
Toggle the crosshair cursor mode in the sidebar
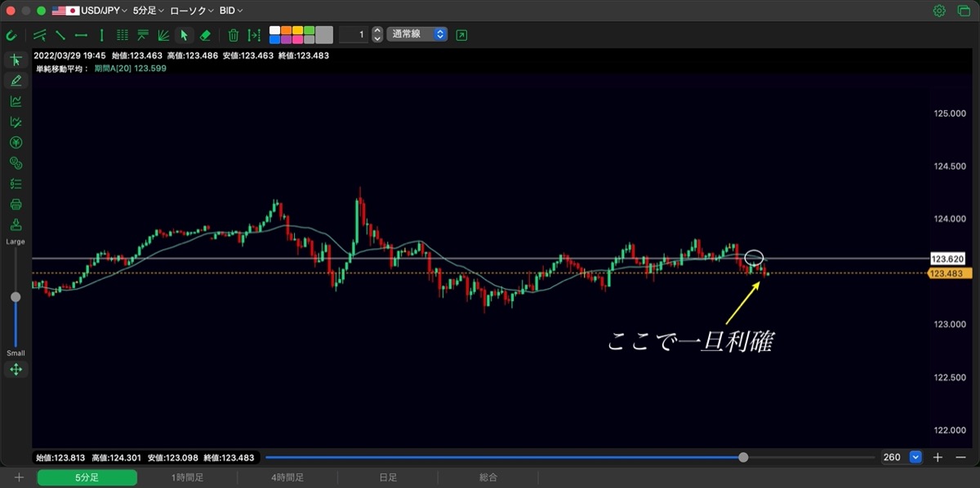(x=16, y=60)
